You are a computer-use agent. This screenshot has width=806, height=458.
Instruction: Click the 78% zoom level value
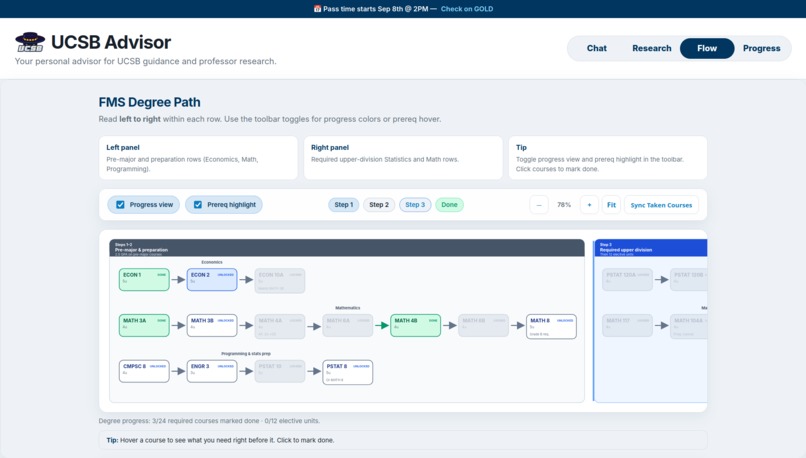pyautogui.click(x=564, y=205)
